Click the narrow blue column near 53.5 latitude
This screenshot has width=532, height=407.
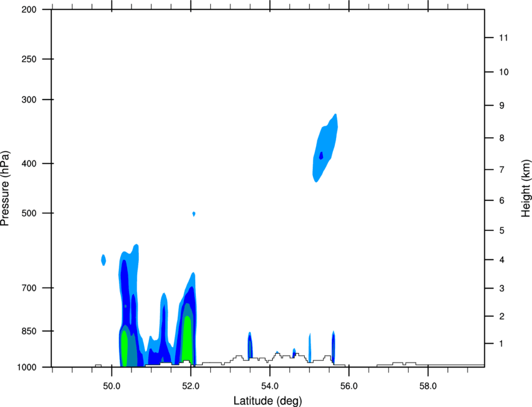(250, 345)
